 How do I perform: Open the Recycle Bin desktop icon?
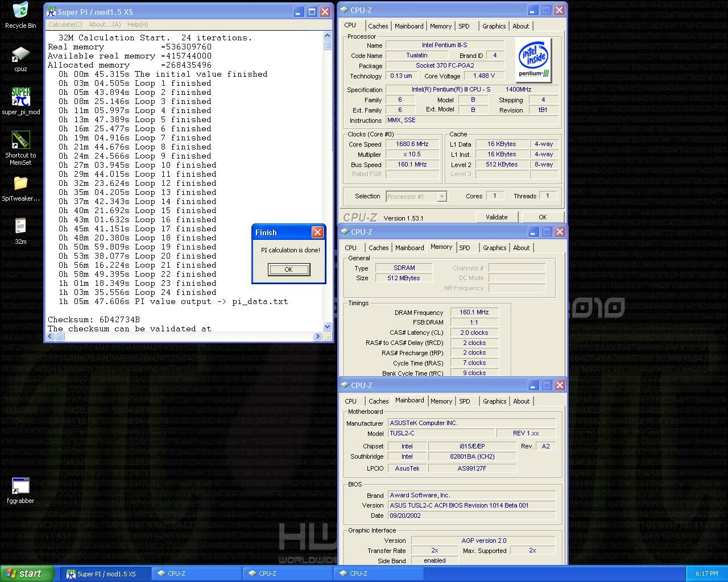pyautogui.click(x=20, y=15)
